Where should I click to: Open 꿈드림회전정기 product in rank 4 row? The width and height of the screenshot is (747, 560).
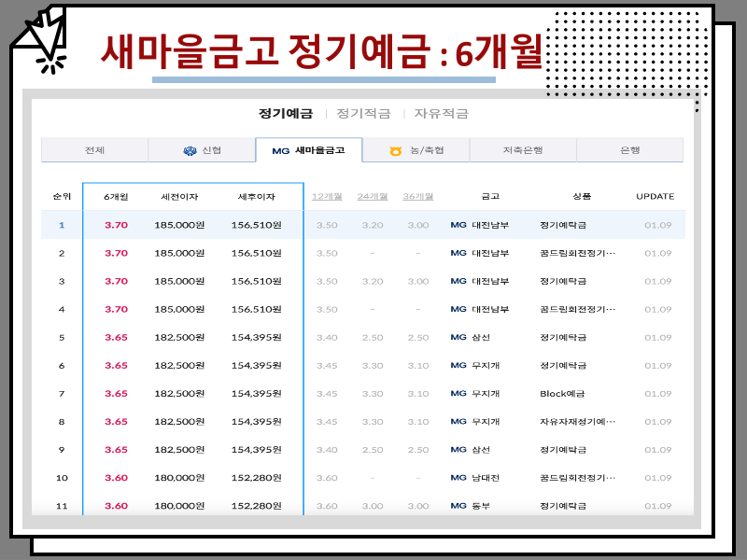pyautogui.click(x=577, y=309)
